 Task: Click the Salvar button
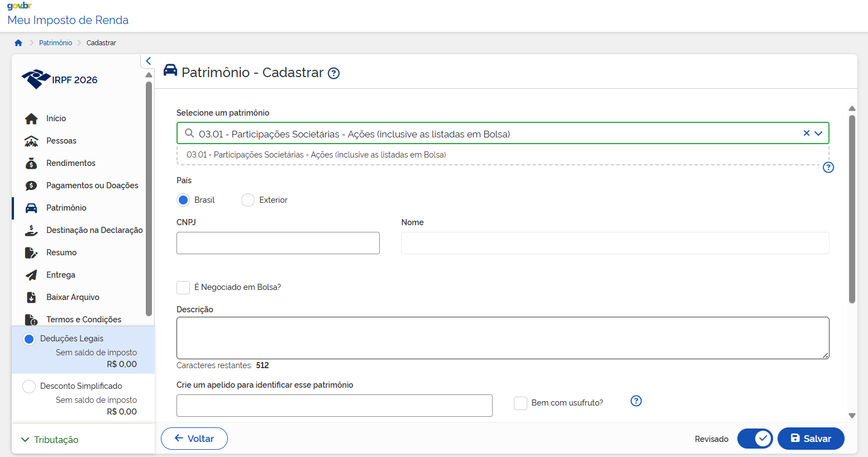coord(810,439)
